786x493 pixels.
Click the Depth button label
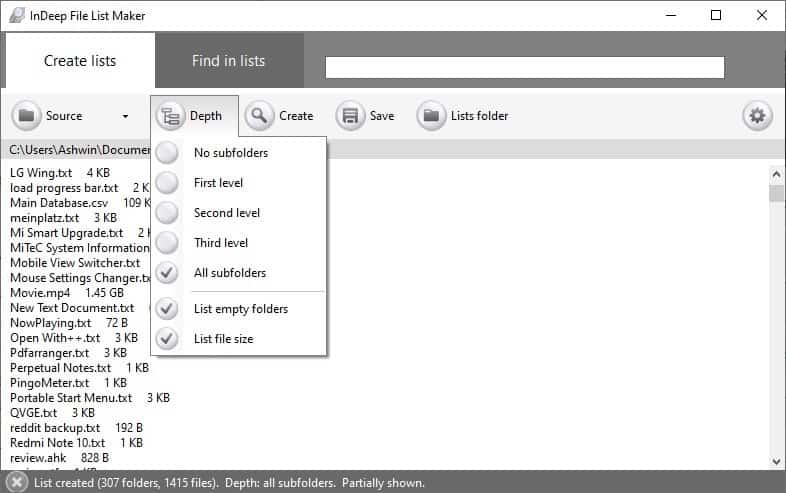click(206, 116)
